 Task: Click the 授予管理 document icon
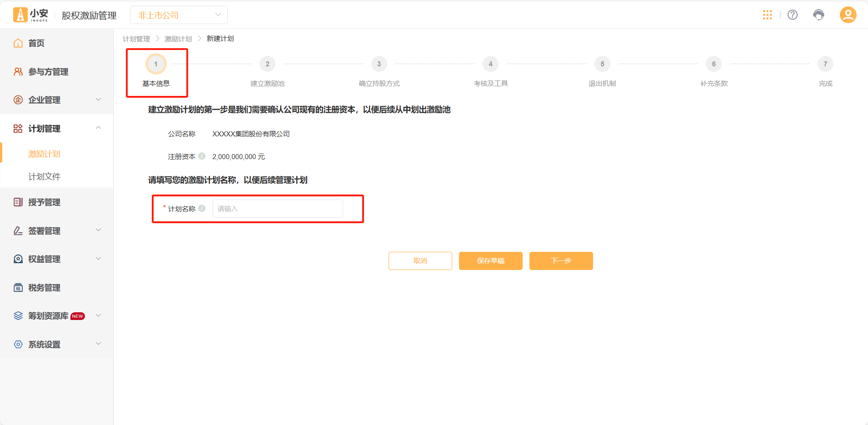pyautogui.click(x=18, y=202)
